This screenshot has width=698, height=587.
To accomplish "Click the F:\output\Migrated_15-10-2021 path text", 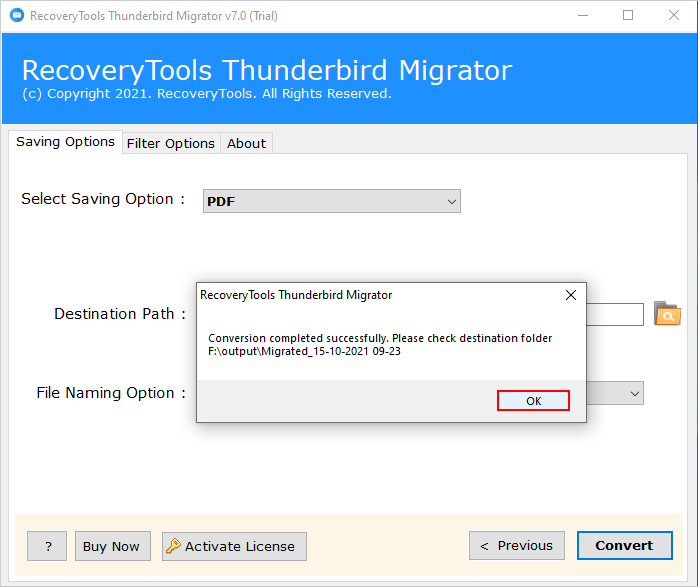I will pos(304,352).
